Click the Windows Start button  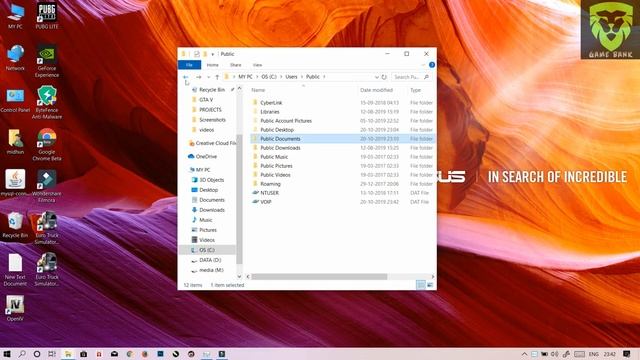point(7,354)
